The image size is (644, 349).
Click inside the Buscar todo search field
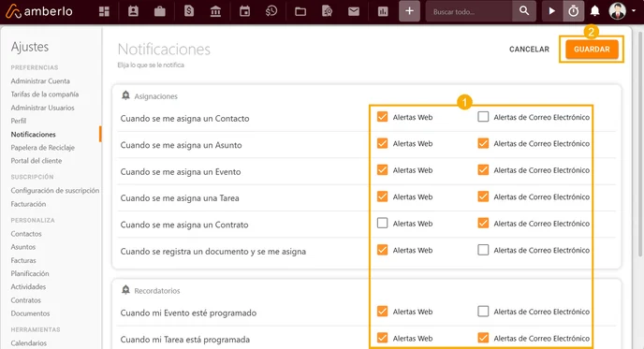[x=469, y=11]
